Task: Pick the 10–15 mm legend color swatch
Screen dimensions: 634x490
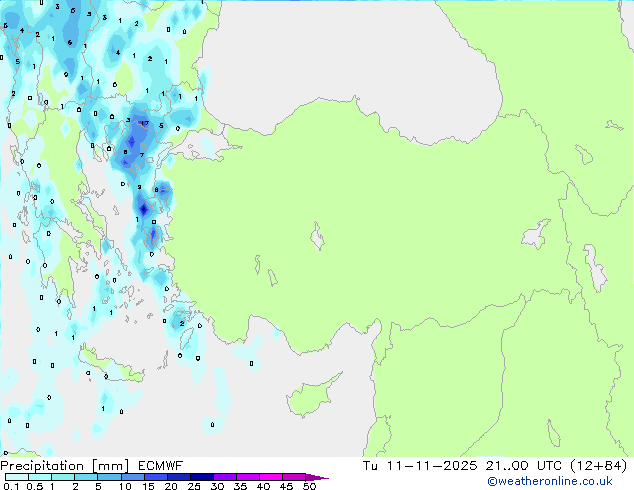Action: pyautogui.click(x=132, y=477)
